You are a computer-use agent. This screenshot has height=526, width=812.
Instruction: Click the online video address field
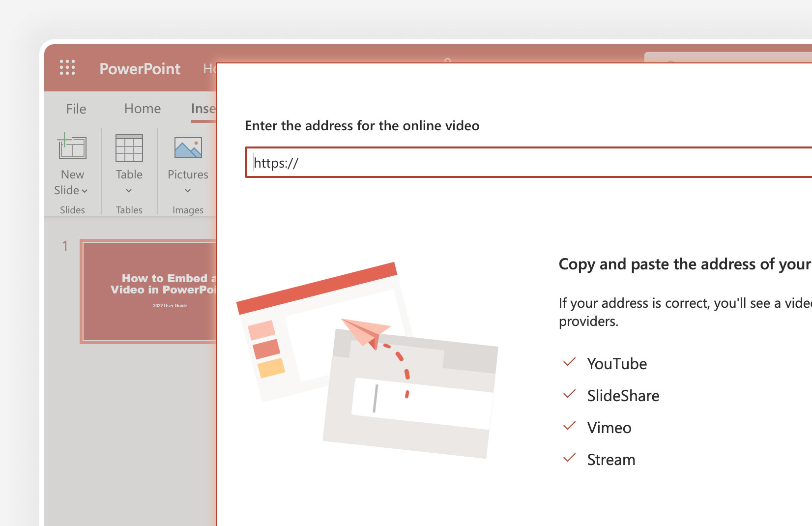pos(528,162)
